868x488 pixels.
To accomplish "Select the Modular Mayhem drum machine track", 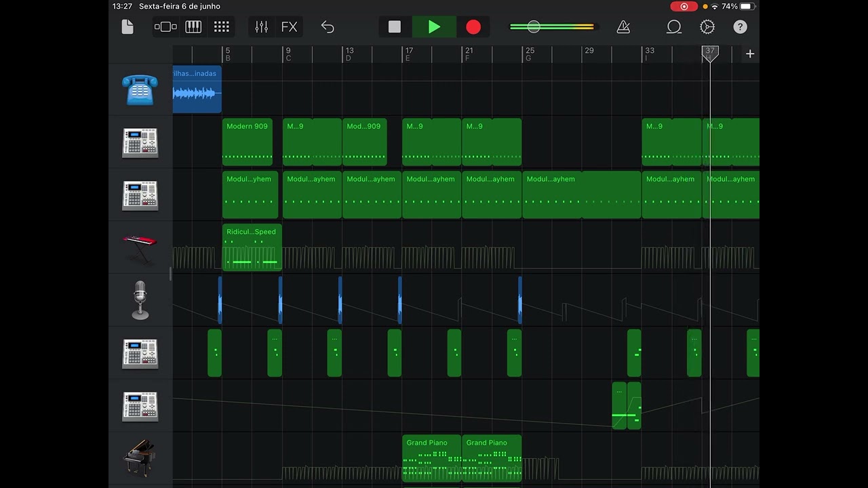I will tap(140, 195).
